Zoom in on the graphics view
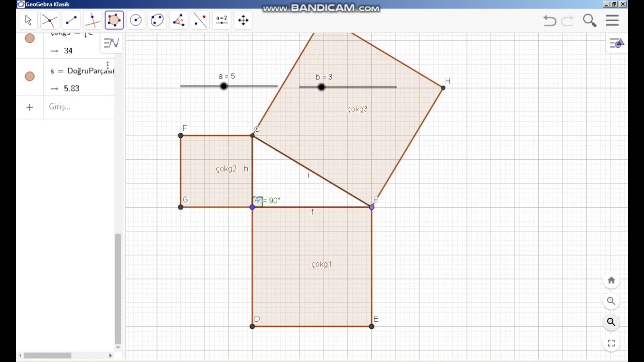The height and width of the screenshot is (362, 644). pyautogui.click(x=611, y=301)
